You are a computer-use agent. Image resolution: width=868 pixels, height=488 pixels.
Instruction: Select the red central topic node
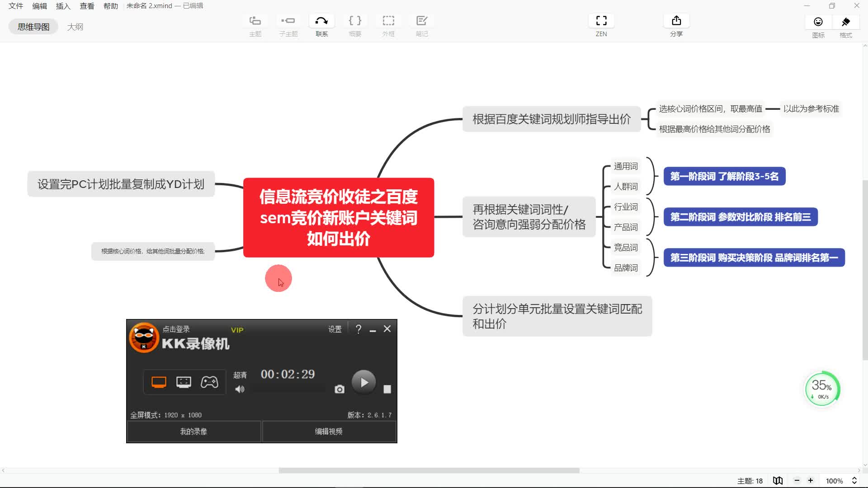click(339, 218)
